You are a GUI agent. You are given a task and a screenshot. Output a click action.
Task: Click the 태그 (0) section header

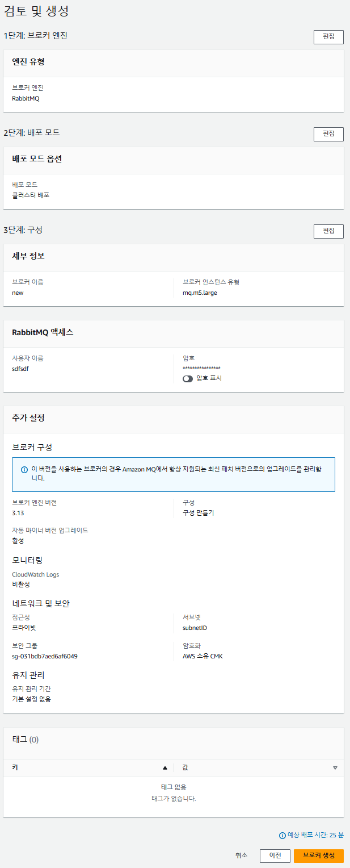click(26, 740)
